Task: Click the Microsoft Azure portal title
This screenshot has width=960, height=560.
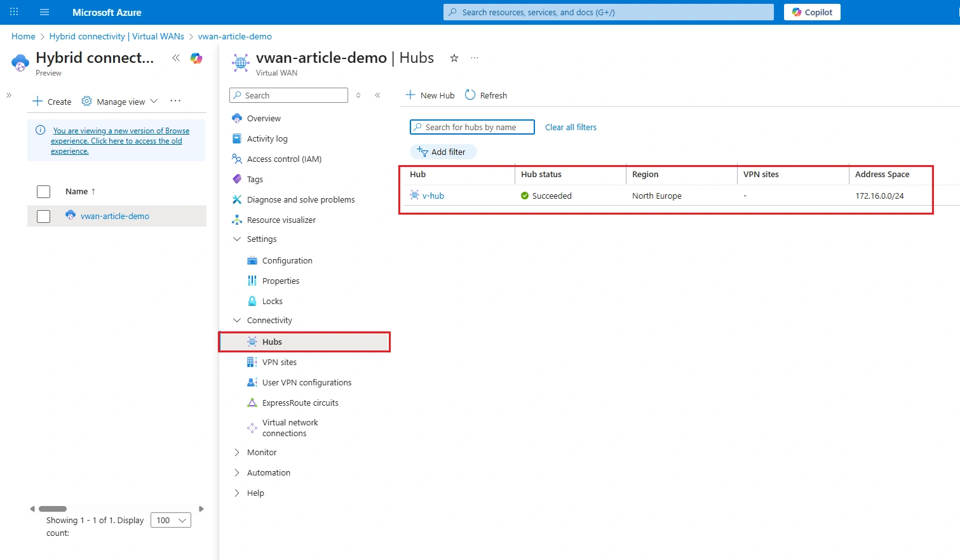Action: (107, 12)
